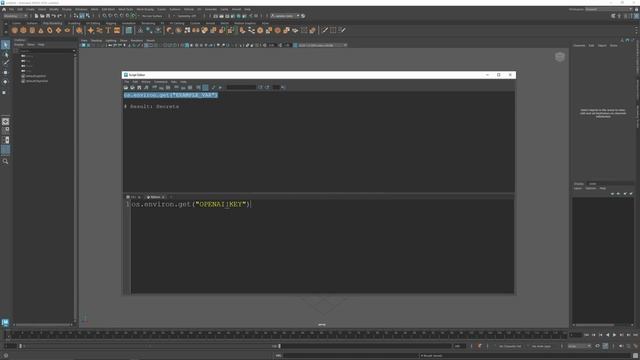The image size is (640, 360).
Task: Click New Scene icon on status line
Action: [36, 16]
